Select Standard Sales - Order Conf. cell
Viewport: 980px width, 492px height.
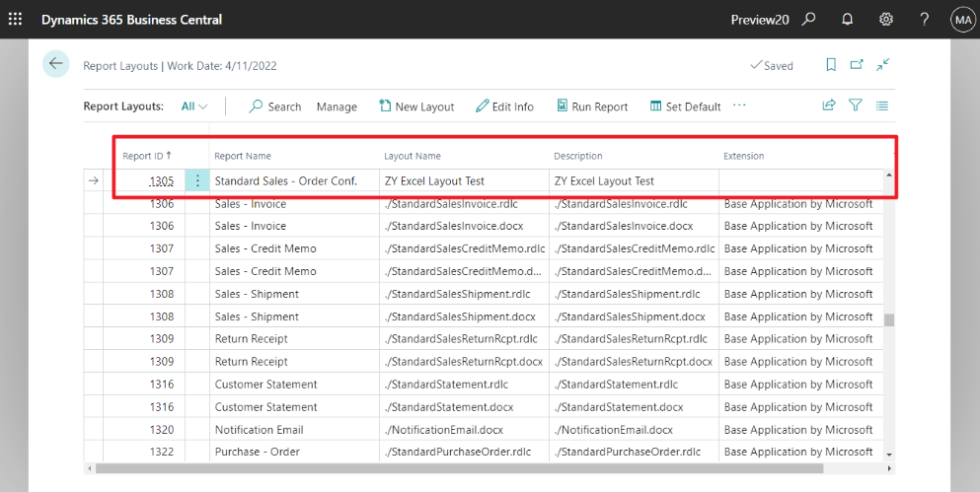click(x=294, y=180)
